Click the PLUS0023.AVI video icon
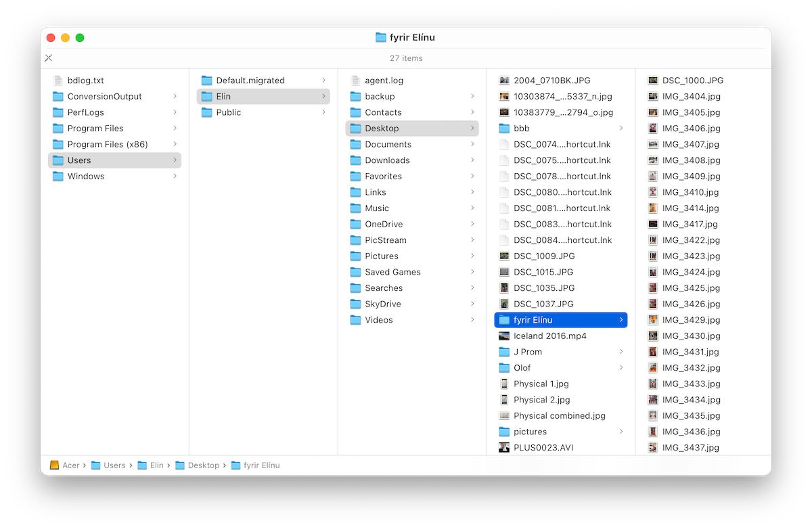812x529 pixels. click(504, 447)
